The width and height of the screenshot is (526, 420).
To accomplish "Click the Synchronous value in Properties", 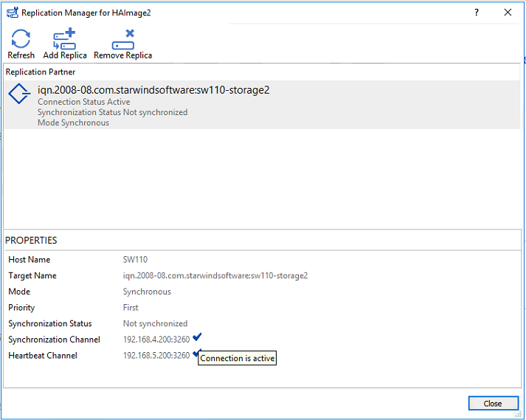I will pos(147,292).
